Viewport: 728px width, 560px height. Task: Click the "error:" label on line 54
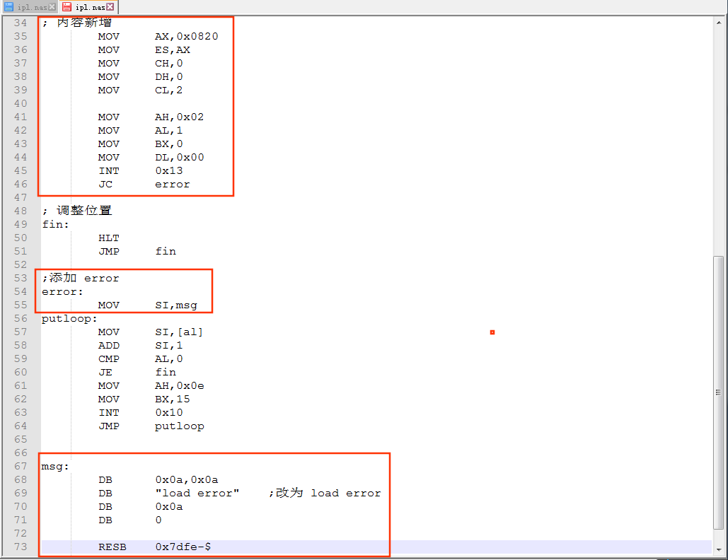(x=62, y=292)
